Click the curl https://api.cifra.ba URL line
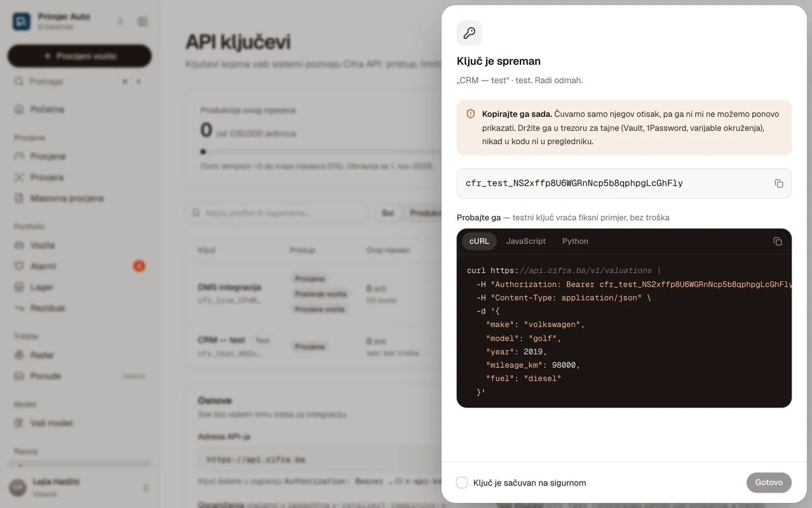This screenshot has width=812, height=508. (564, 271)
